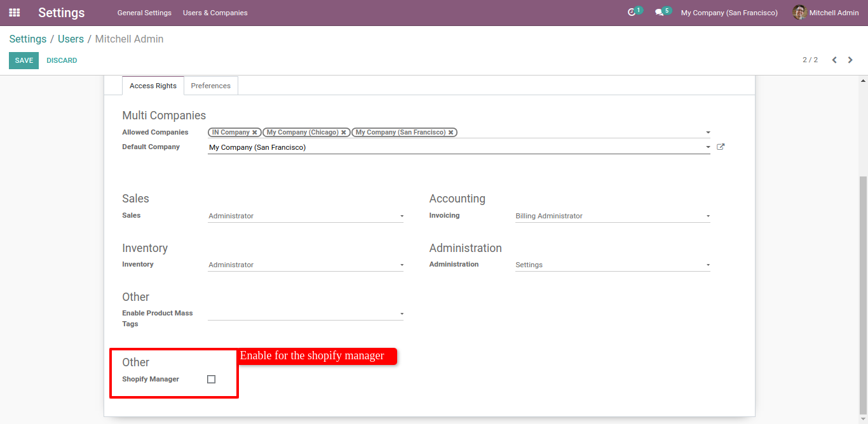Go to next record arrow
The height and width of the screenshot is (424, 868).
(x=850, y=60)
